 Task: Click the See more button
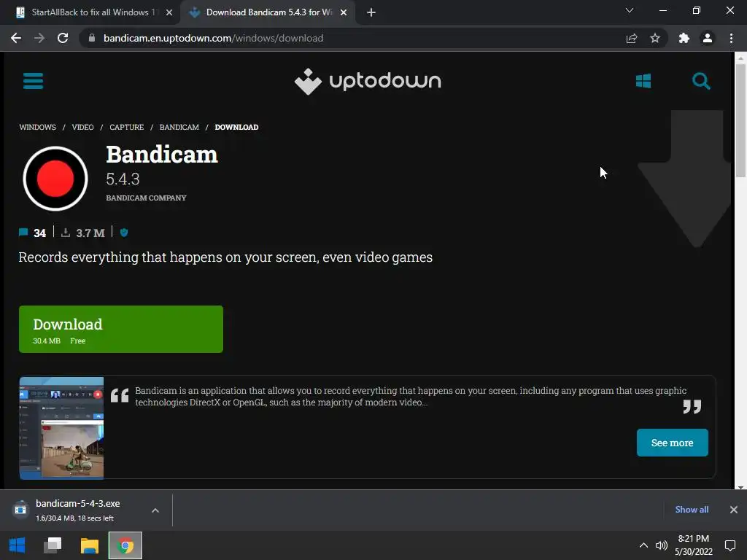click(x=672, y=443)
